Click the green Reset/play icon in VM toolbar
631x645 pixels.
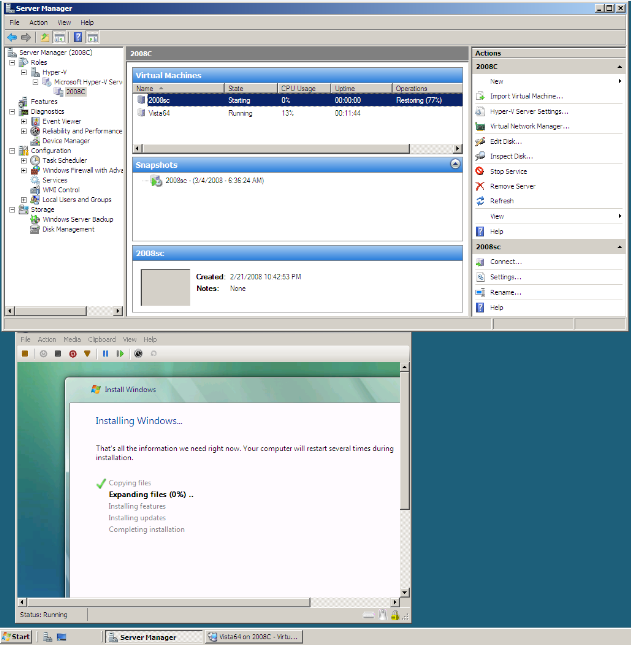(x=120, y=353)
